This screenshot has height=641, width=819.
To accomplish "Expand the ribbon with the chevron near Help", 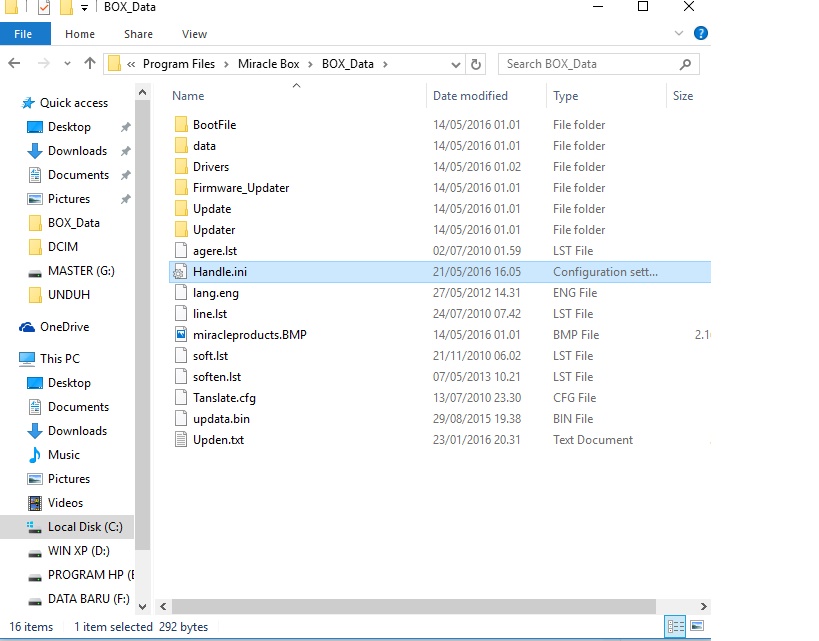I will click(x=679, y=32).
